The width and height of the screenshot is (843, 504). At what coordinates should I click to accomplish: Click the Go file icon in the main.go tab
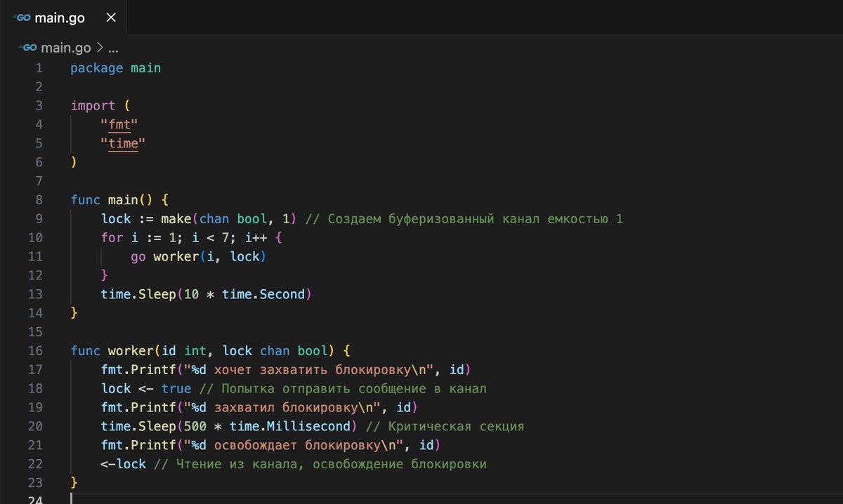[23, 17]
